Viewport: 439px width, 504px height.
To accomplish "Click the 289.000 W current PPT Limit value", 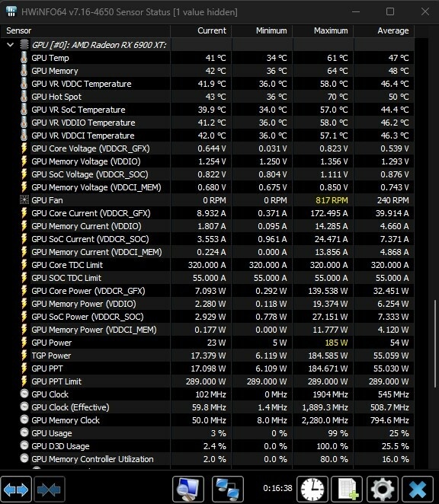I will pos(206,381).
